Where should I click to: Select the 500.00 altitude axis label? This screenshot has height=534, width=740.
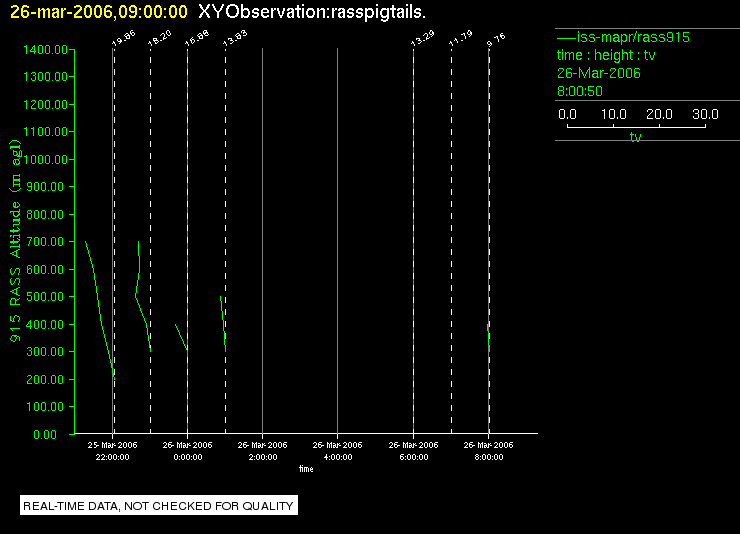pyautogui.click(x=45, y=297)
